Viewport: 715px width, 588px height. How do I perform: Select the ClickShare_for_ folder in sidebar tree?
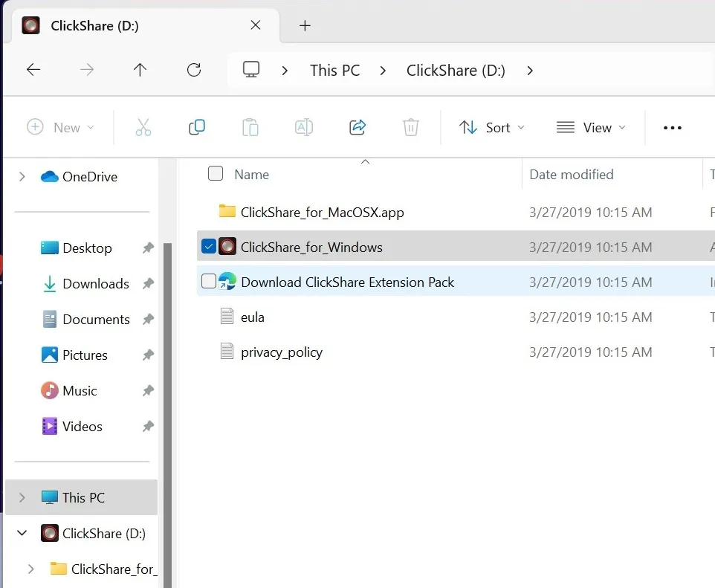coord(114,569)
